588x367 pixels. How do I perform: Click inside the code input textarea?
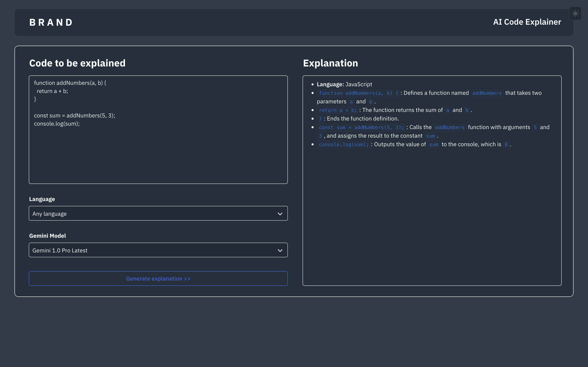(x=158, y=155)
